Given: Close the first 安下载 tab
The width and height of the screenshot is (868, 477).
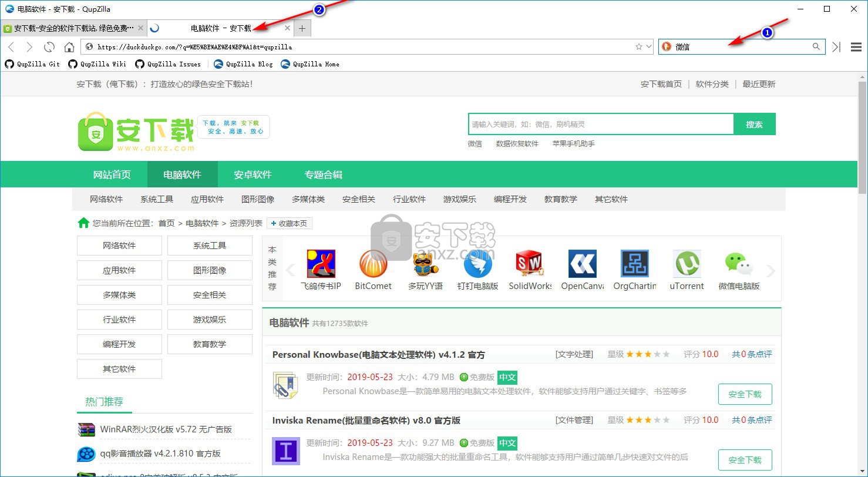Looking at the screenshot, I should [140, 28].
